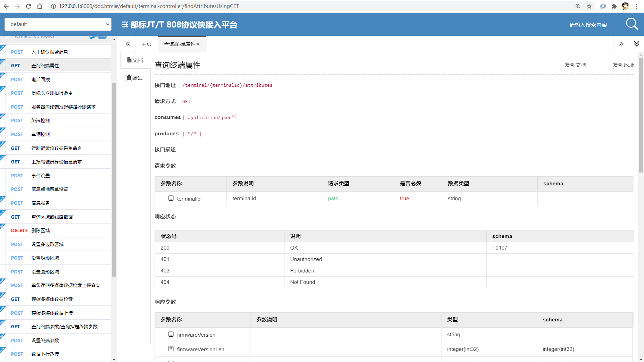Open the 调试 debug side tab

[135, 78]
